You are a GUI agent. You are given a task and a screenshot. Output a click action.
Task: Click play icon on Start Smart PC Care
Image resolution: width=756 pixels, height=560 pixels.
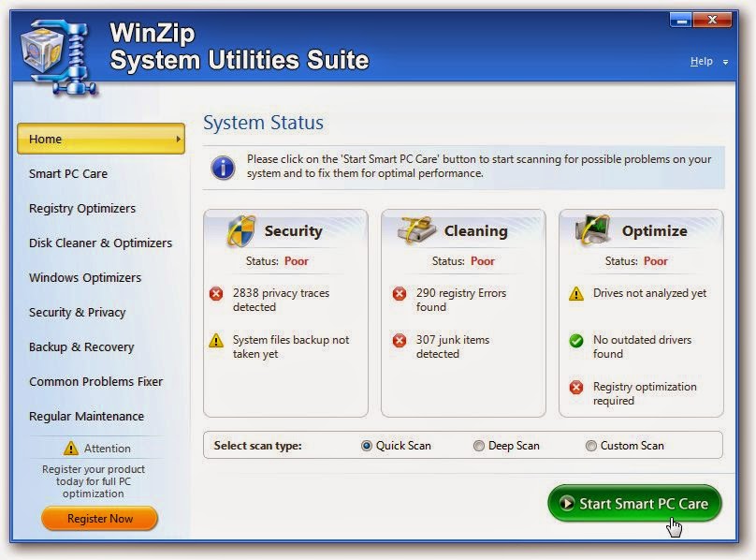click(567, 503)
